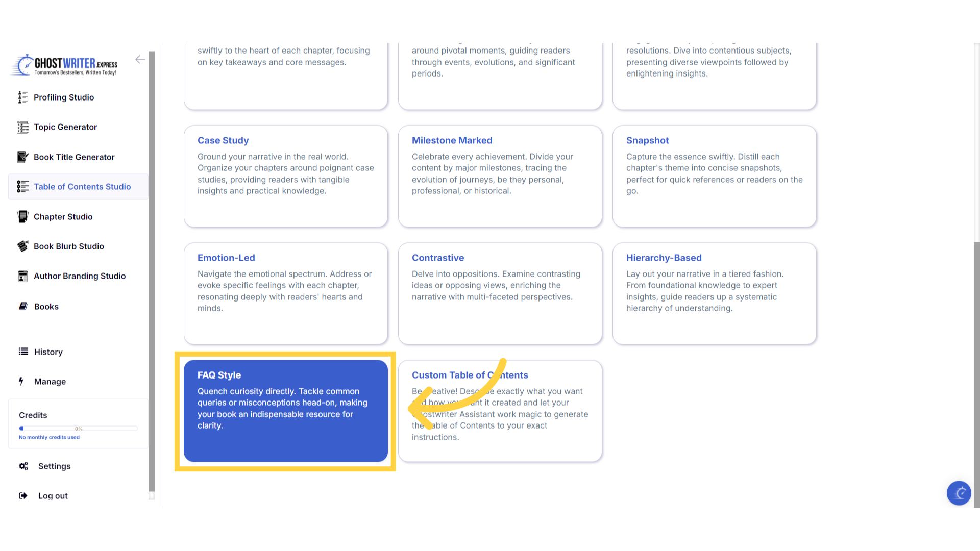
Task: Click the Chapter Studio icon
Action: pos(22,217)
